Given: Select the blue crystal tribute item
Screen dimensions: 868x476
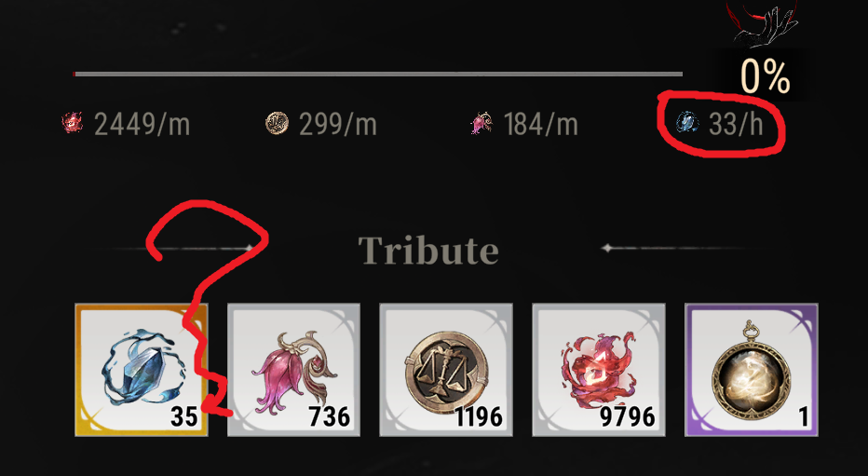Looking at the screenshot, I should 142,370.
